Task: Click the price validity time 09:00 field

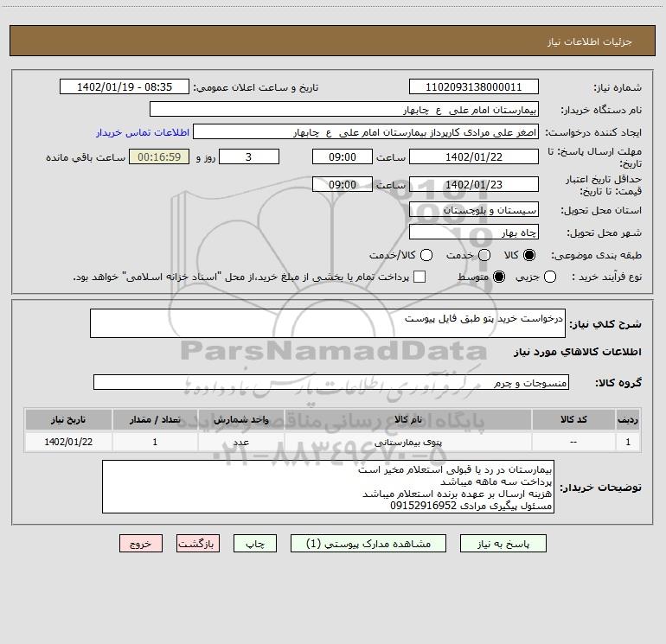Action: 343,184
